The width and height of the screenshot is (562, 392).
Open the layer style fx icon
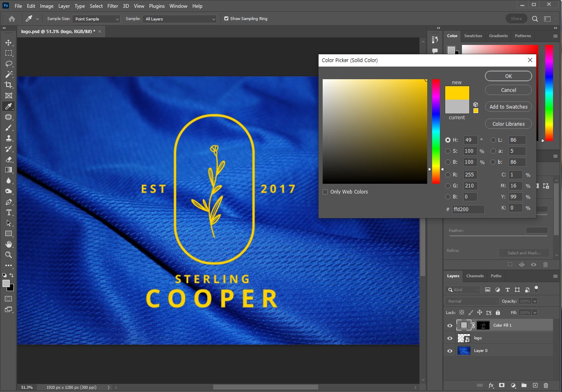click(x=491, y=385)
